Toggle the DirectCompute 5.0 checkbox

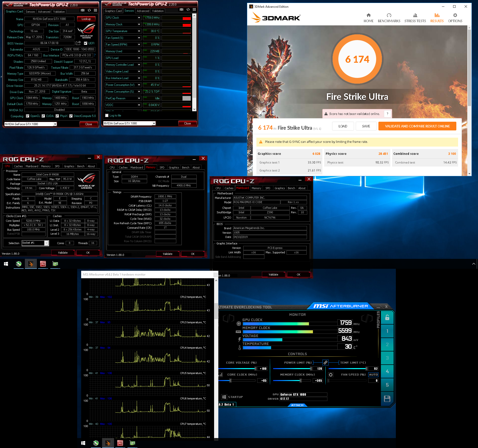click(71, 116)
